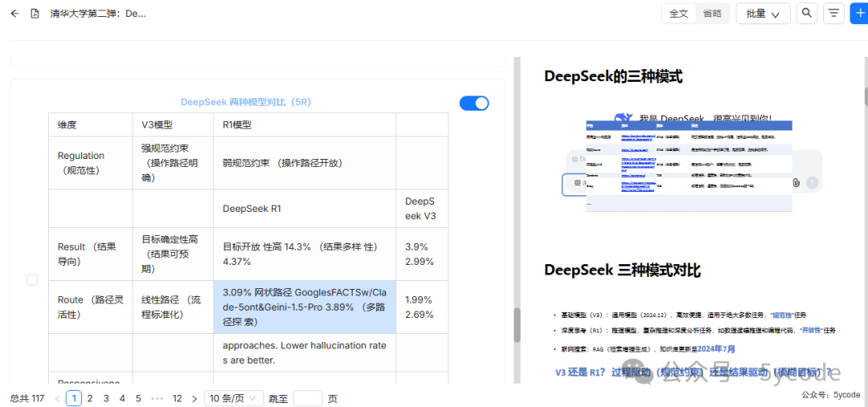Select page 3 in pagination
This screenshot has height=407, width=868.
[106, 398]
